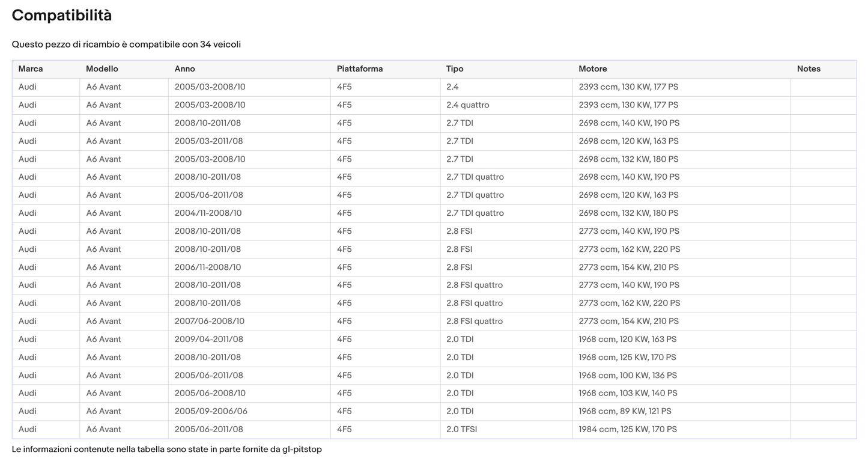Click the gl-pitstop attribution footer text

167,450
